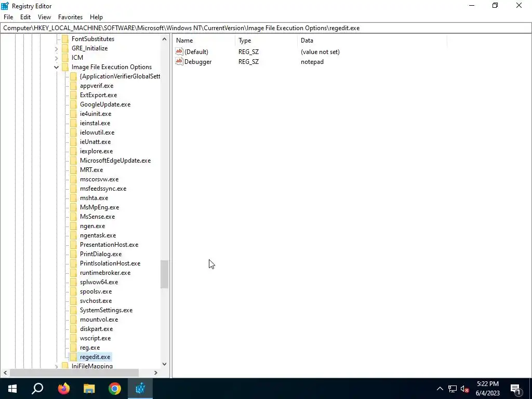Select the ngen.exe key
This screenshot has width=532, height=399.
(92, 226)
